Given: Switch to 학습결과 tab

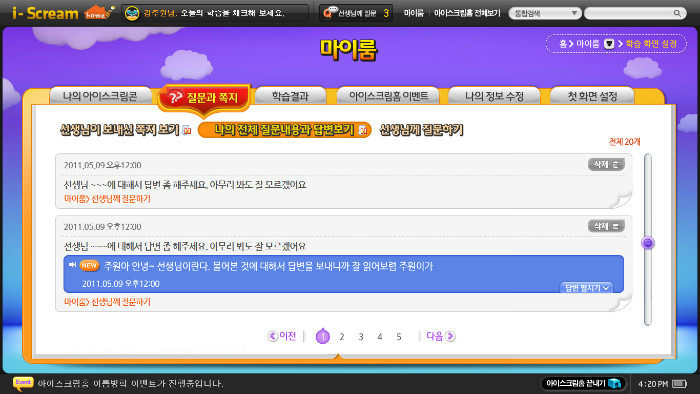Looking at the screenshot, I should click(290, 95).
